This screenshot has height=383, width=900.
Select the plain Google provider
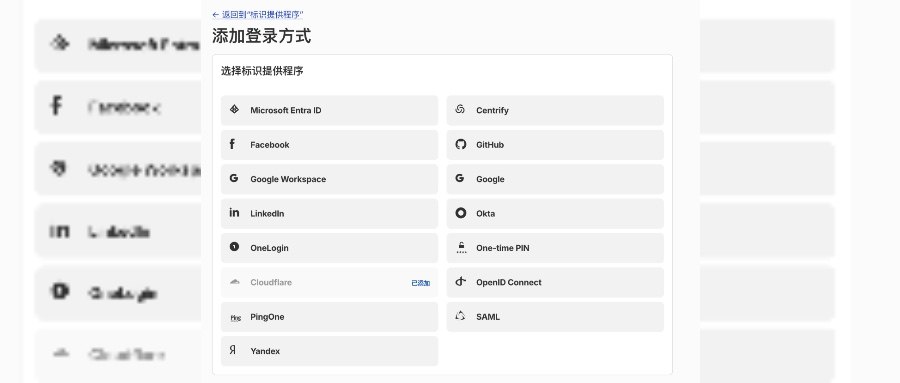tap(555, 179)
